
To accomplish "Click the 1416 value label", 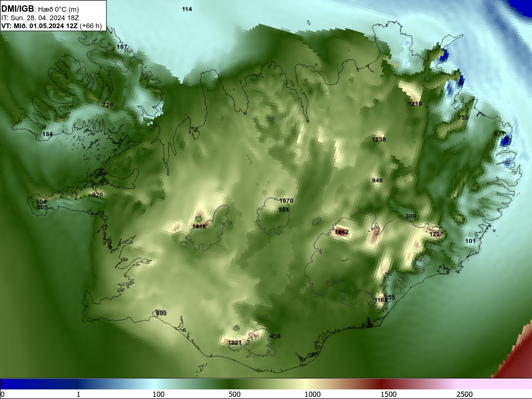I will 199,227.
